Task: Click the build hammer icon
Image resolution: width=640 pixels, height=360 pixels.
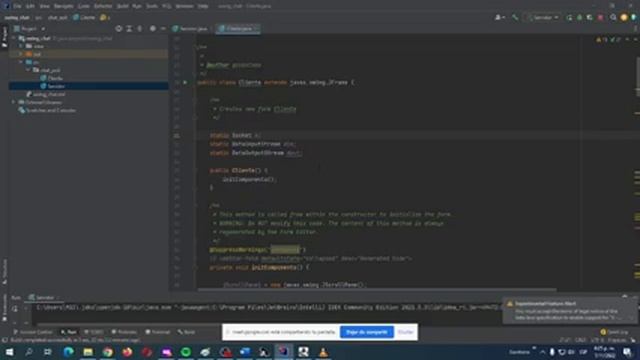Action: click(515, 18)
